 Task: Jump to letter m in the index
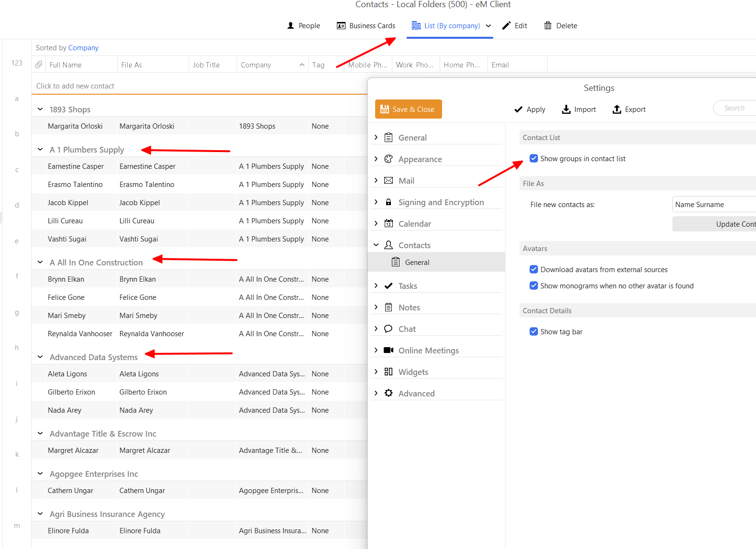[x=17, y=526]
